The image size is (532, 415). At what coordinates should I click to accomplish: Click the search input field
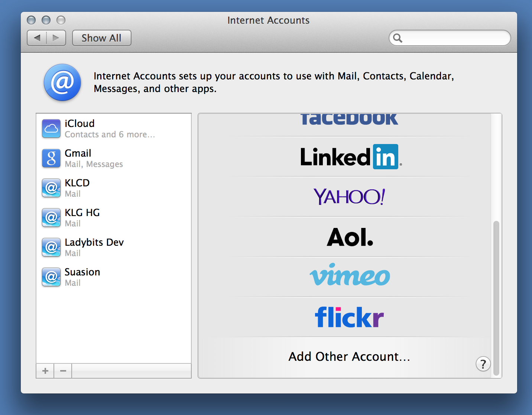450,38
